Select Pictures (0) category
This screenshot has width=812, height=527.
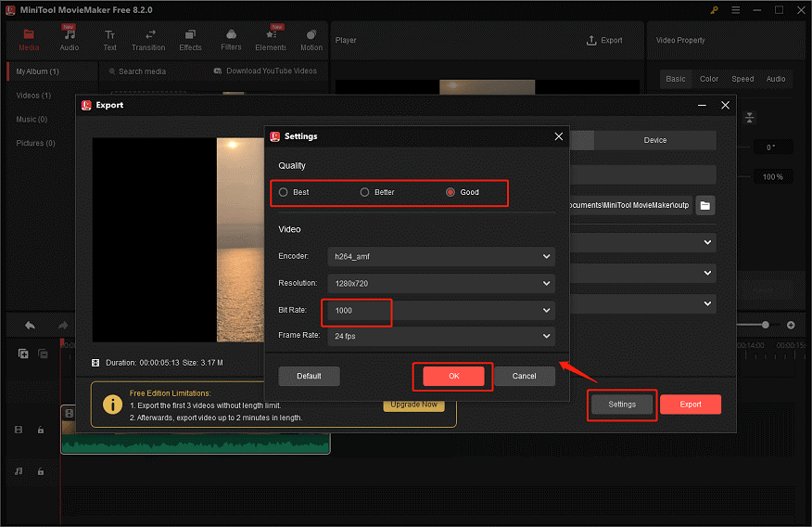click(x=36, y=143)
